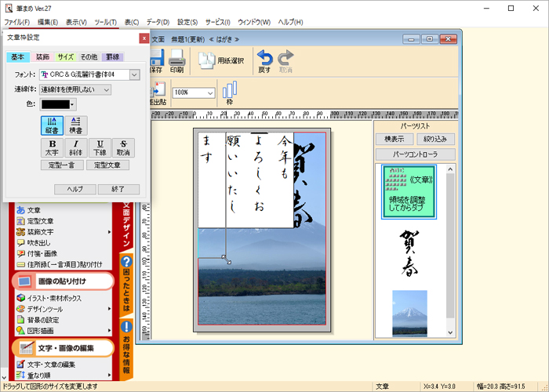Open the 100% zoom level dropdown
The image size is (549, 392).
[209, 93]
